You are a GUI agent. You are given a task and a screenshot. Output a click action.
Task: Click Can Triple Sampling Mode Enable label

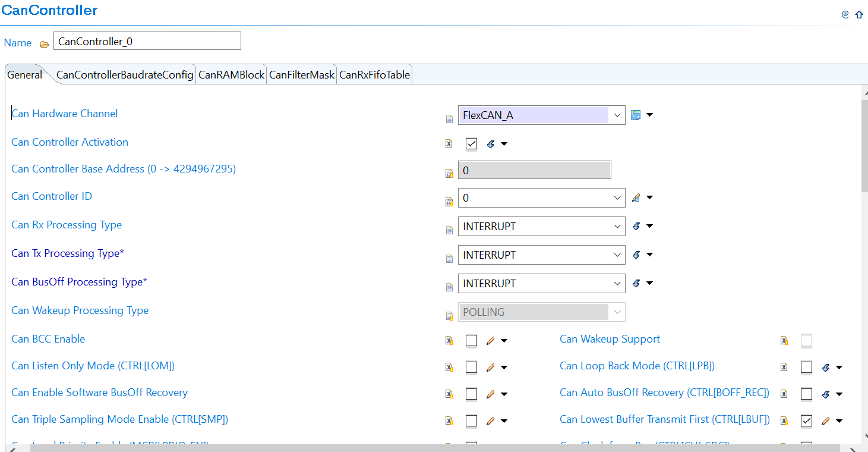click(119, 419)
